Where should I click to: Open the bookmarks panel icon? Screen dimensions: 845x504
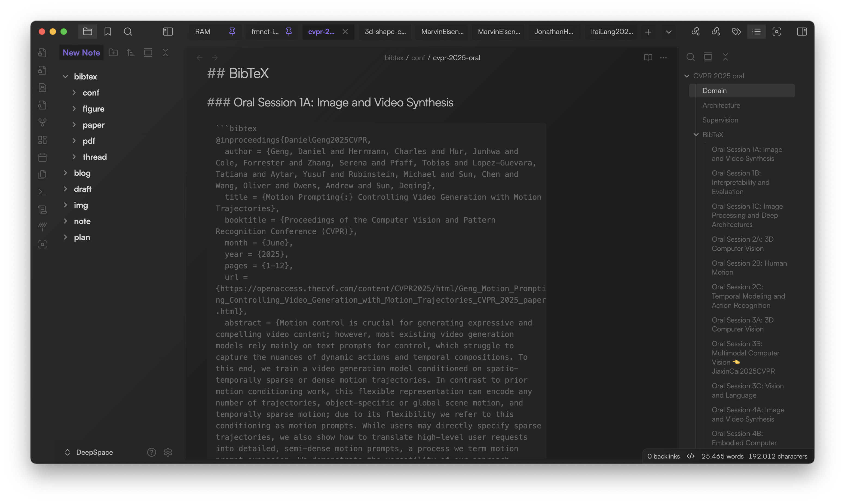click(x=108, y=32)
